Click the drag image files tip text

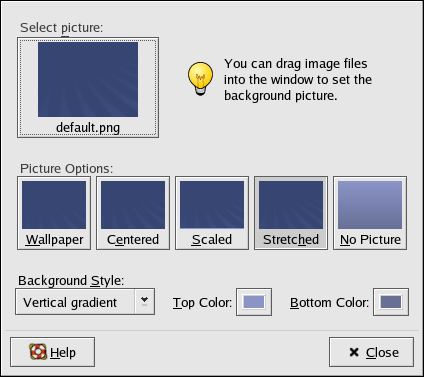coord(298,79)
